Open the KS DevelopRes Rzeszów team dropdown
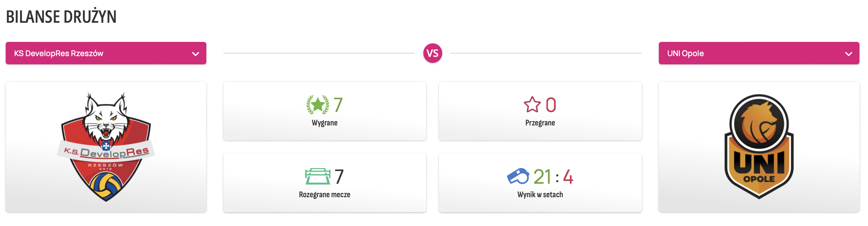The image size is (868, 226). click(x=106, y=53)
